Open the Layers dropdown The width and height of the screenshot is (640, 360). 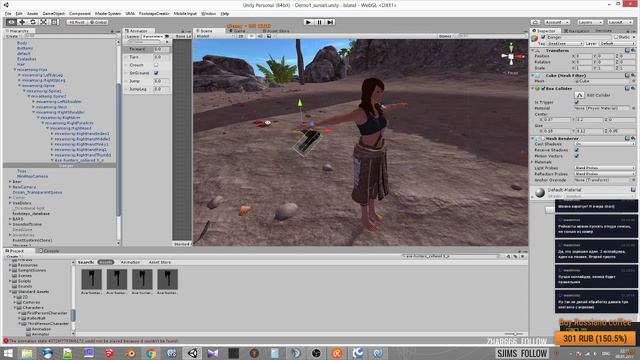(x=590, y=22)
